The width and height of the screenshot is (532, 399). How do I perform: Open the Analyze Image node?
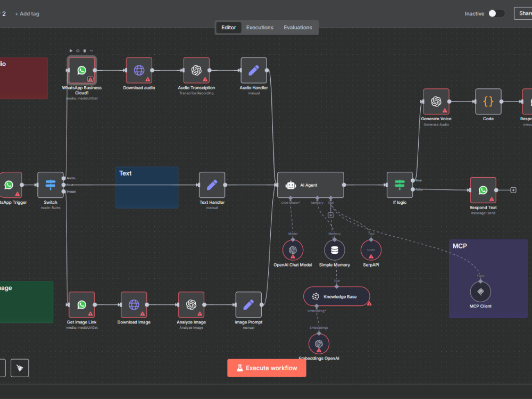[x=192, y=305]
